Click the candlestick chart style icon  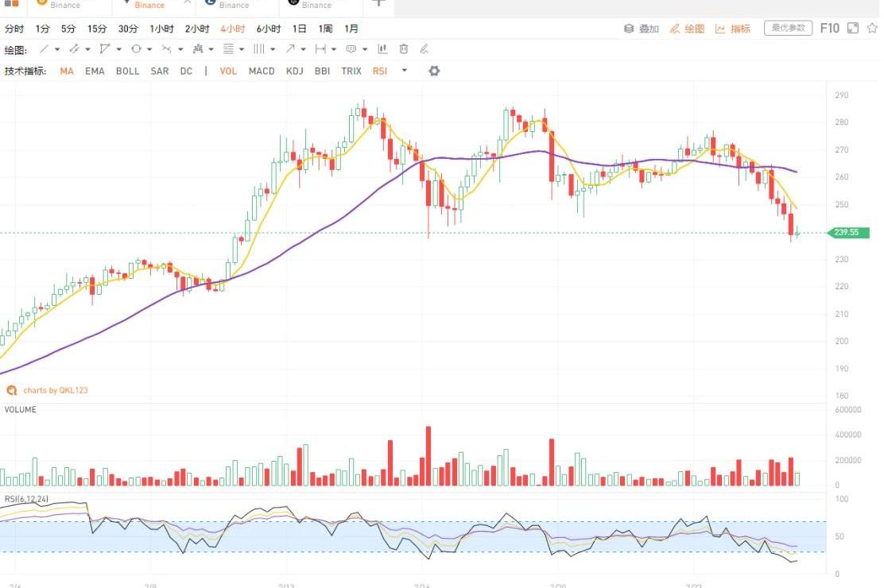coord(382,49)
